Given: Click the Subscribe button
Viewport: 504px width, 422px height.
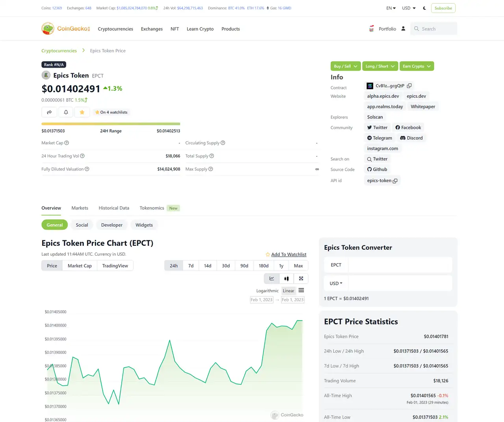Looking at the screenshot, I should coord(443,8).
